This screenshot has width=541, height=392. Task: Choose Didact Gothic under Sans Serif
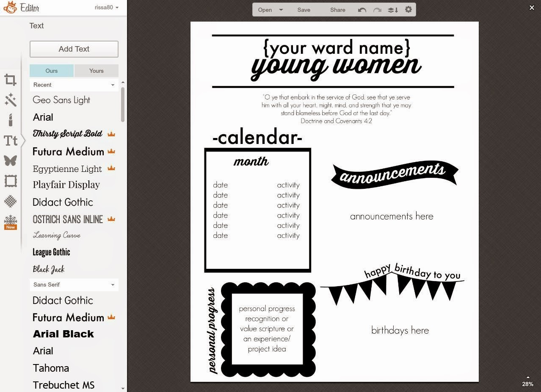[63, 300]
